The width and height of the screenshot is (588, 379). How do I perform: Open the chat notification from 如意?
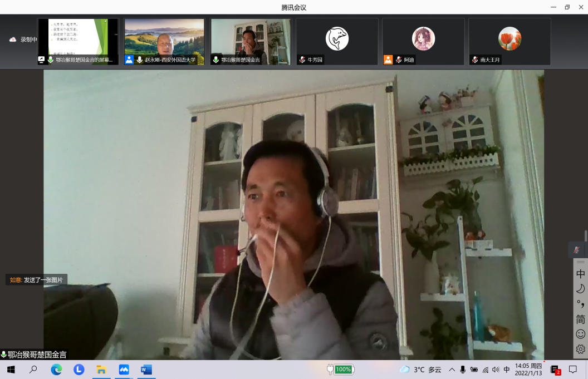[x=36, y=280]
